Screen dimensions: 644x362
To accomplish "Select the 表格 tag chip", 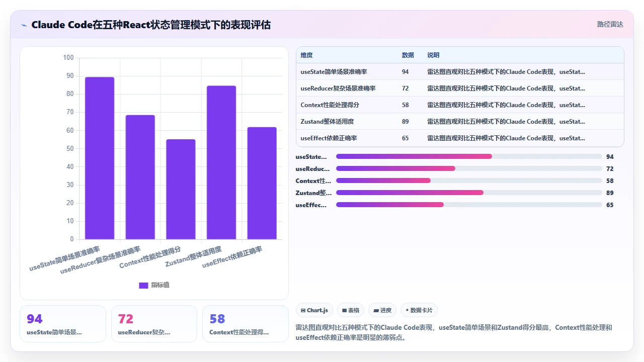I will 351,310.
